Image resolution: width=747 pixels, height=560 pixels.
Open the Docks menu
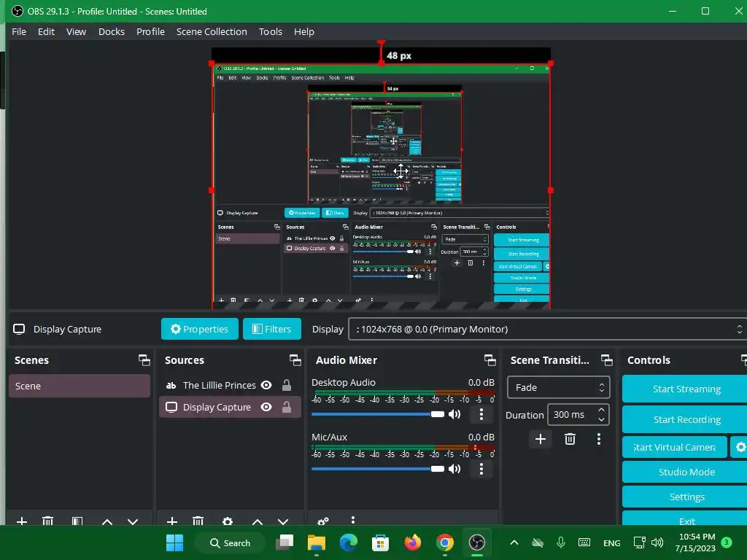112,31
